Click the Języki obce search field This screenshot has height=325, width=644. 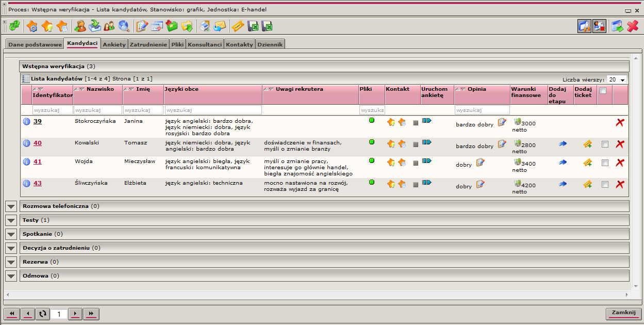pos(213,110)
